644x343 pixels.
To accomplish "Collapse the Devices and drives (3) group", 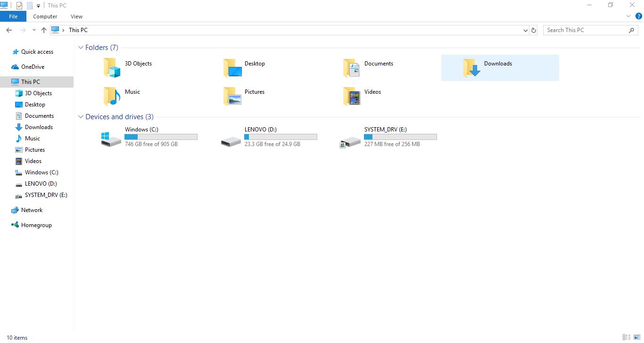I will point(81,117).
